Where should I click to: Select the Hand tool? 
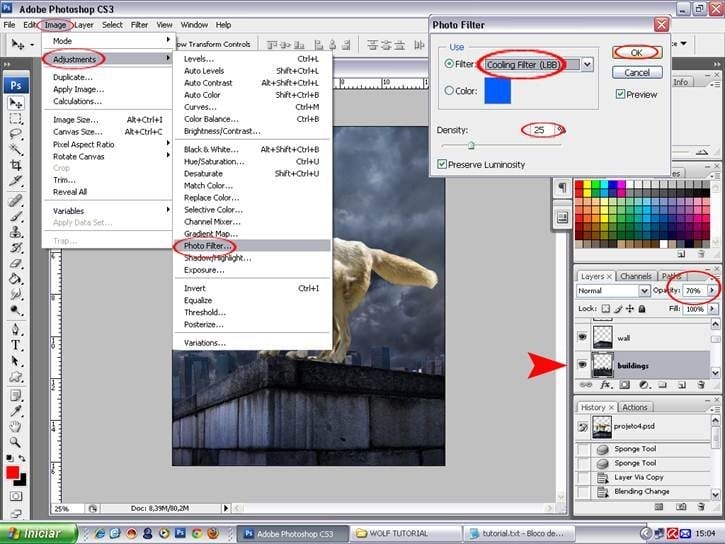pyautogui.click(x=16, y=427)
